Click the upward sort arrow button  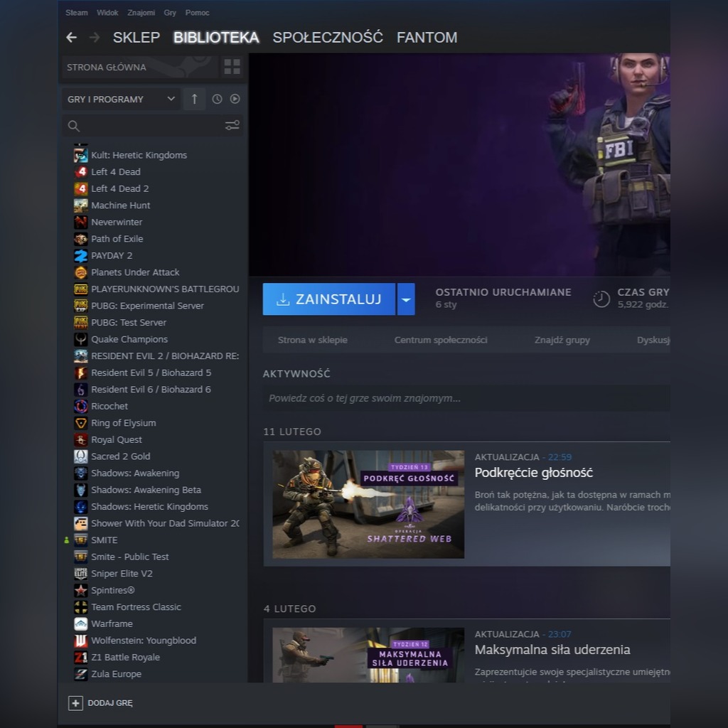point(195,99)
